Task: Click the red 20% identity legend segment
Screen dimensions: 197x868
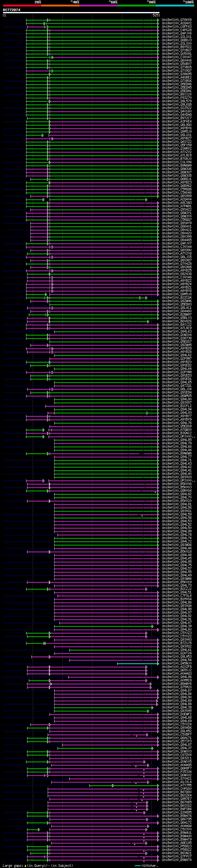Action: (x=22, y=6)
